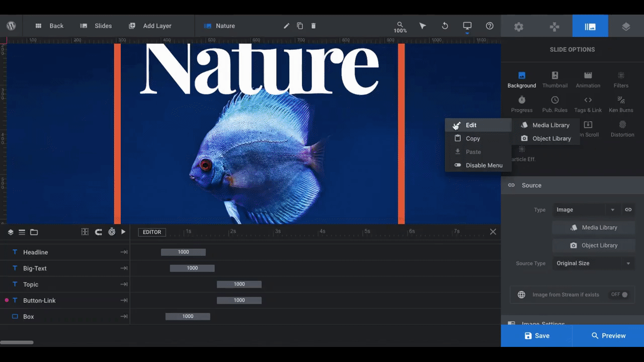Open Distortion settings
644x362 pixels.
(x=622, y=129)
